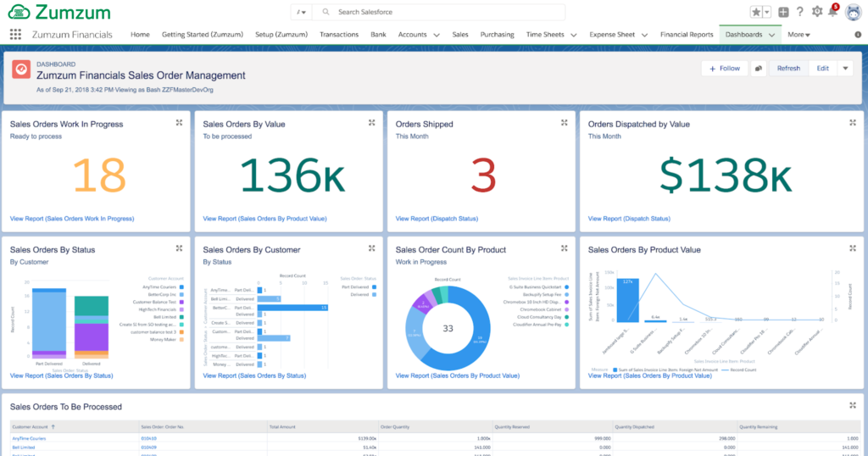This screenshot has height=456, width=868.
Task: Open dropdown arrow next to Edit button
Action: pyautogui.click(x=845, y=69)
